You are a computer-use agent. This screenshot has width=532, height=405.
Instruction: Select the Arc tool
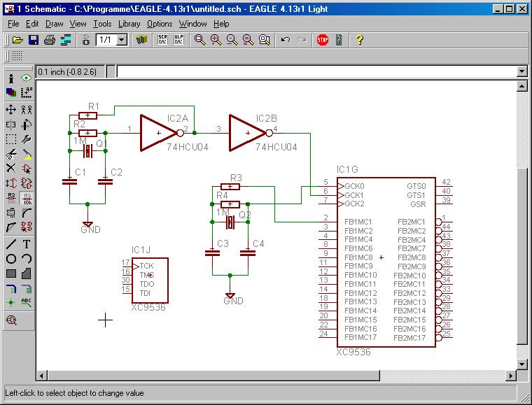[26, 259]
